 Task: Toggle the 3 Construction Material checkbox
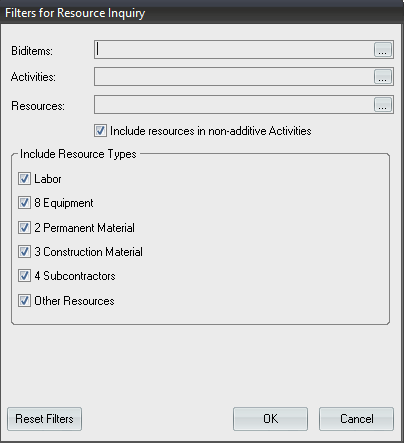(24, 252)
